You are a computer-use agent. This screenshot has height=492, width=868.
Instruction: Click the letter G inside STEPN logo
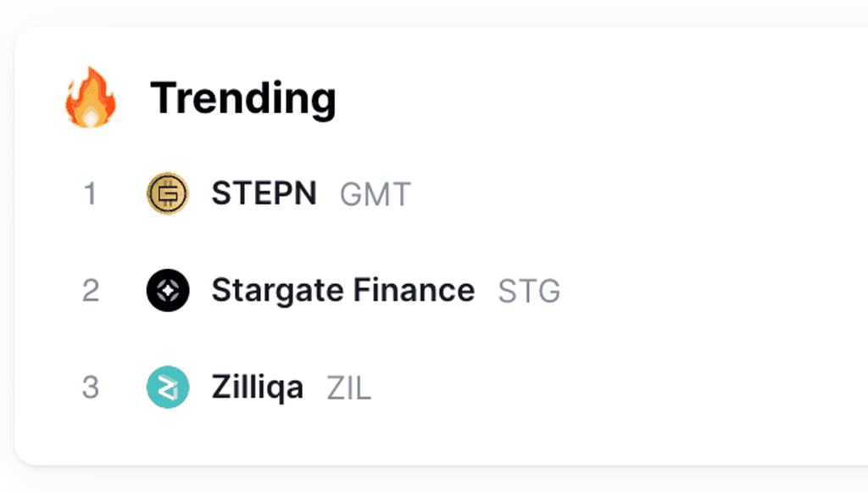pyautogui.click(x=168, y=194)
